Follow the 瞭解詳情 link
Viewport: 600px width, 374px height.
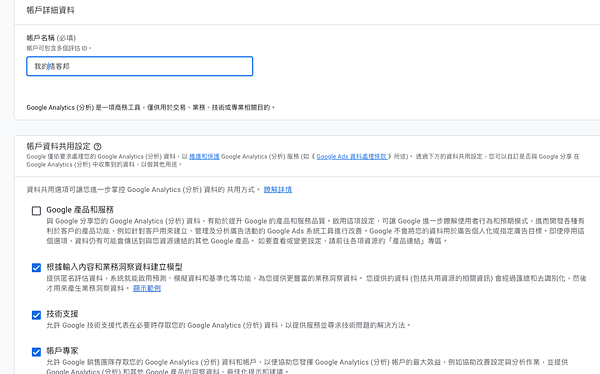pos(278,189)
